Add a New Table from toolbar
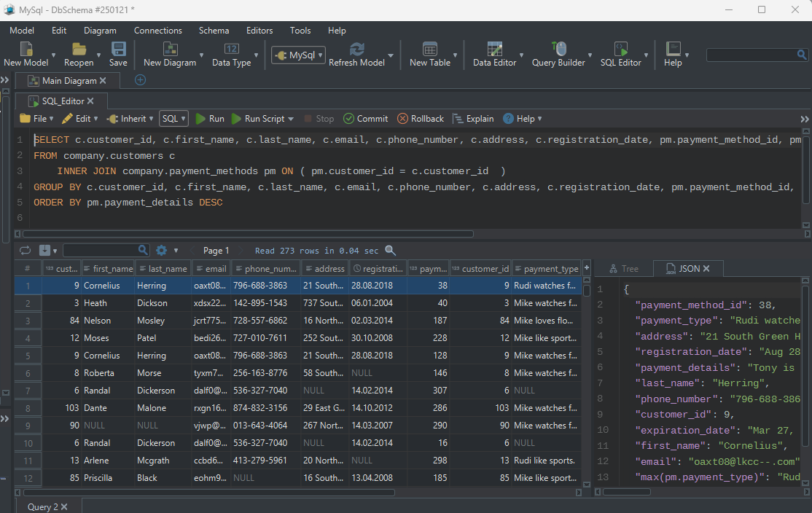Screen dimensions: 812x513 tap(430, 49)
